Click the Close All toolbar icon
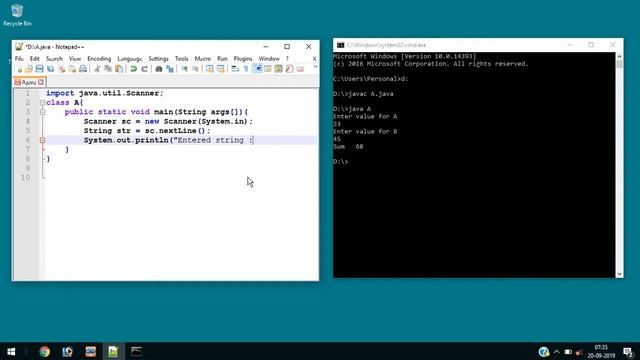 (x=72, y=69)
